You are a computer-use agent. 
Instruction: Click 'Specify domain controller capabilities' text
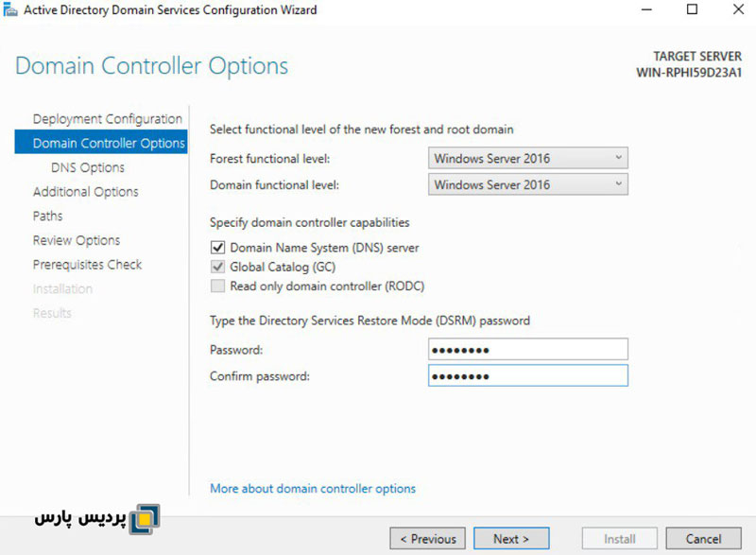310,222
